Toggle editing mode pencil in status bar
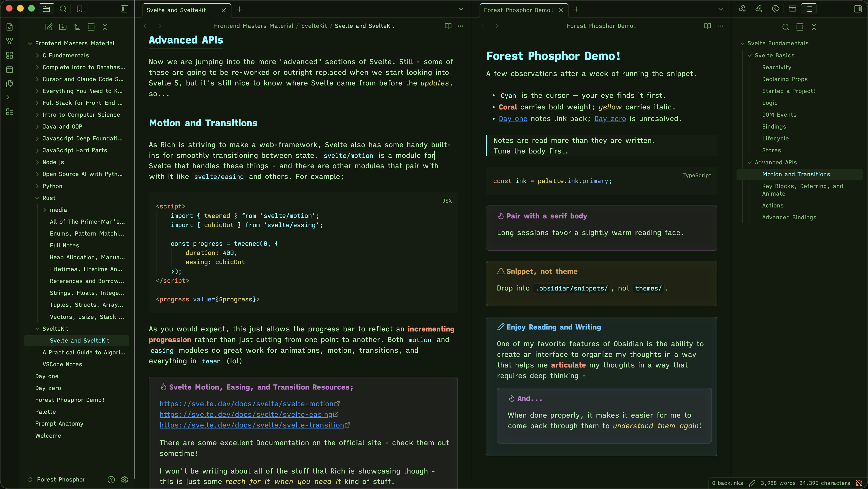868x489 pixels. 752,483
